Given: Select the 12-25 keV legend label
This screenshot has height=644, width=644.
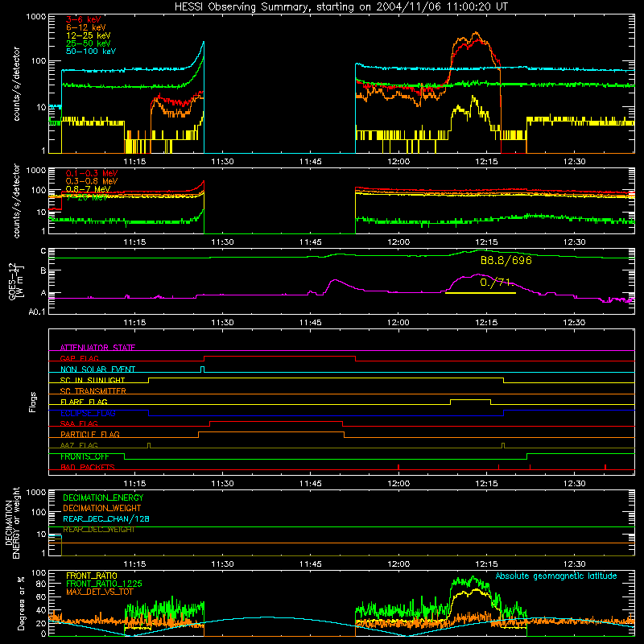Looking at the screenshot, I should click(x=89, y=35).
